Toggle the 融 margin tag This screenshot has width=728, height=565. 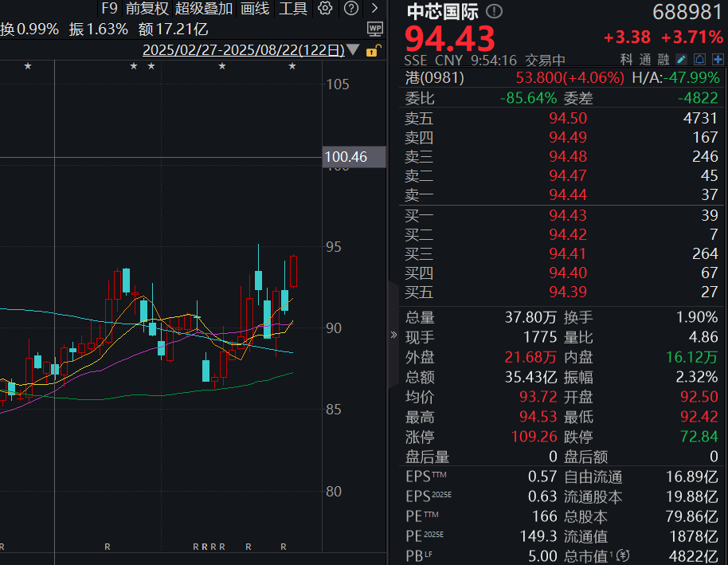663,60
